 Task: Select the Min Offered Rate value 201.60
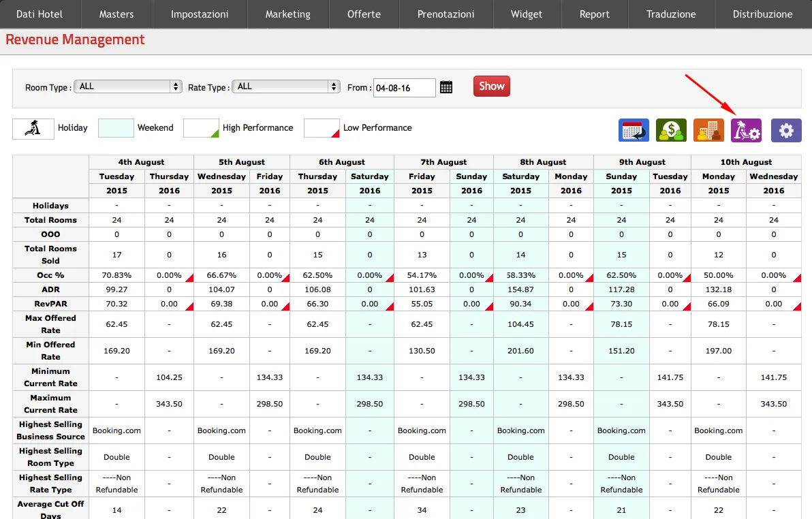click(521, 351)
